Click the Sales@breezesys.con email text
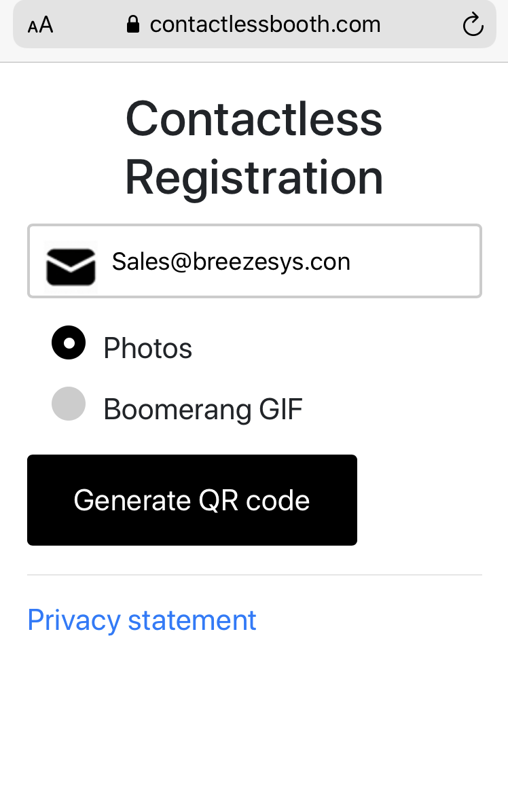Viewport: 508px width, 812px height. click(231, 262)
